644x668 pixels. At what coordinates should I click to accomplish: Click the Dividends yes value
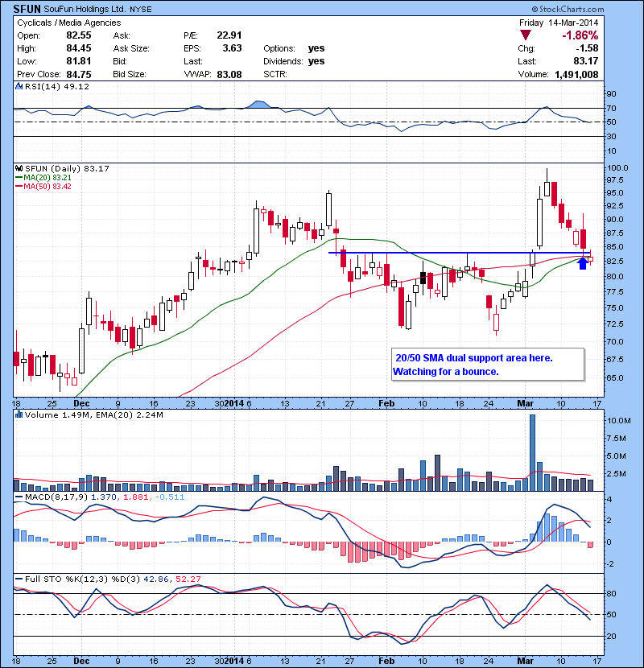316,61
